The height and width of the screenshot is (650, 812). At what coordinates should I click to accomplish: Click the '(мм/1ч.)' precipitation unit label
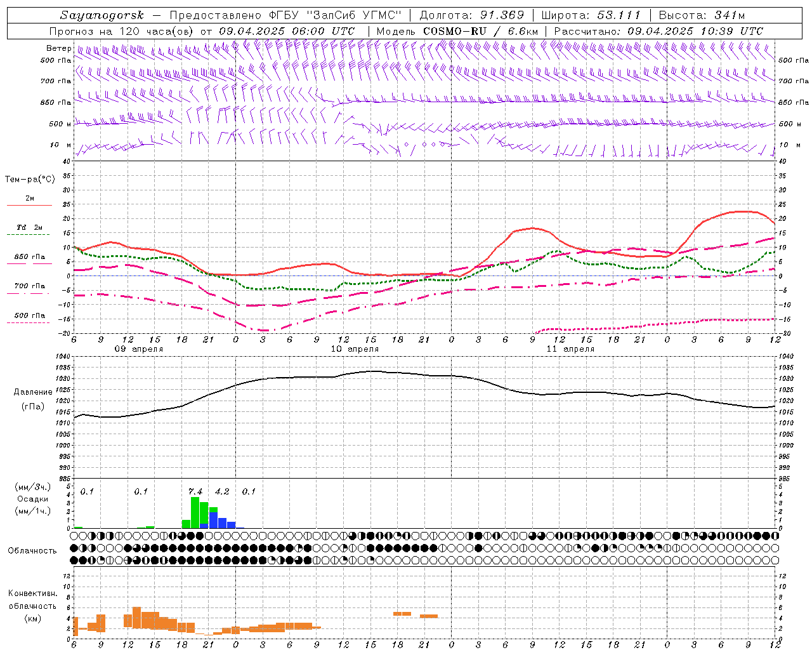tap(32, 510)
